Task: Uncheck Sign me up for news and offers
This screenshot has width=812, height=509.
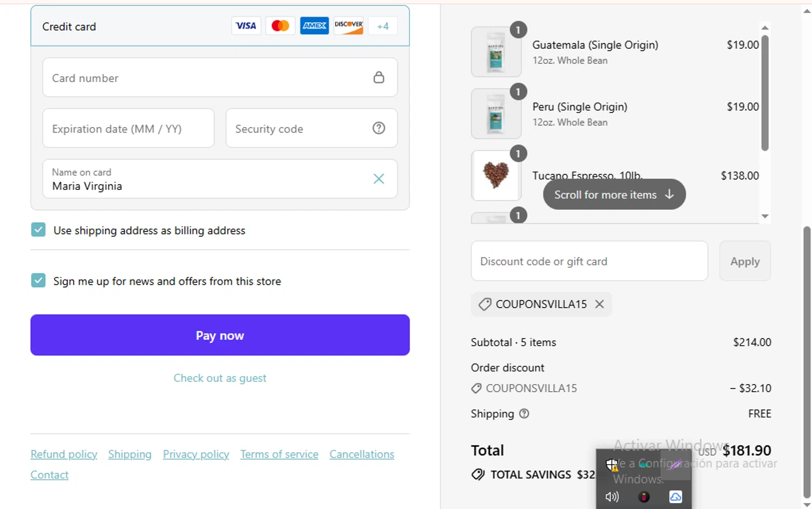Action: pos(38,281)
